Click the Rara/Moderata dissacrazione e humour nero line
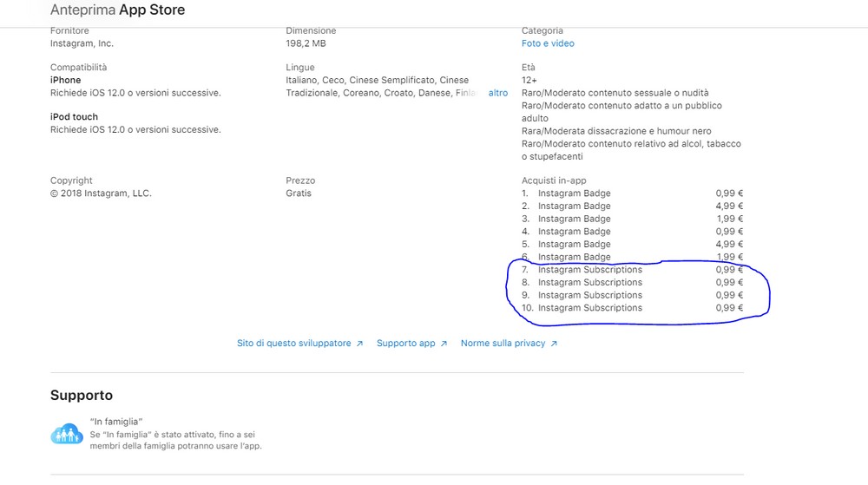 coord(616,131)
